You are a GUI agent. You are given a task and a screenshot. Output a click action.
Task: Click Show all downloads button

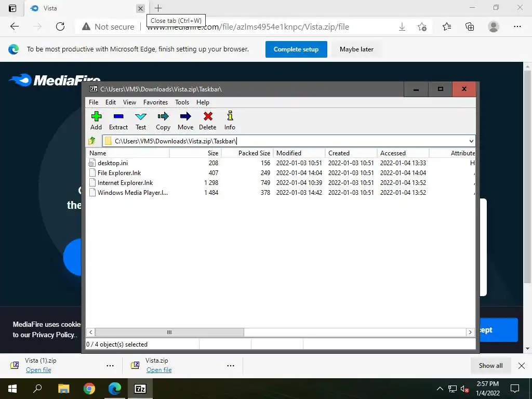(x=490, y=365)
